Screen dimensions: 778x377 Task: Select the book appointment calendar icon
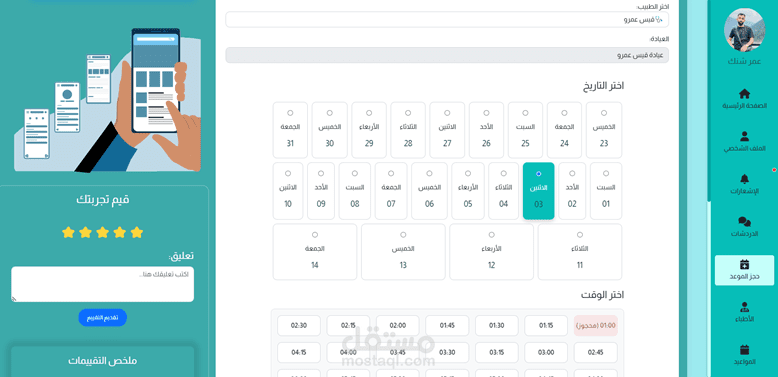(744, 264)
